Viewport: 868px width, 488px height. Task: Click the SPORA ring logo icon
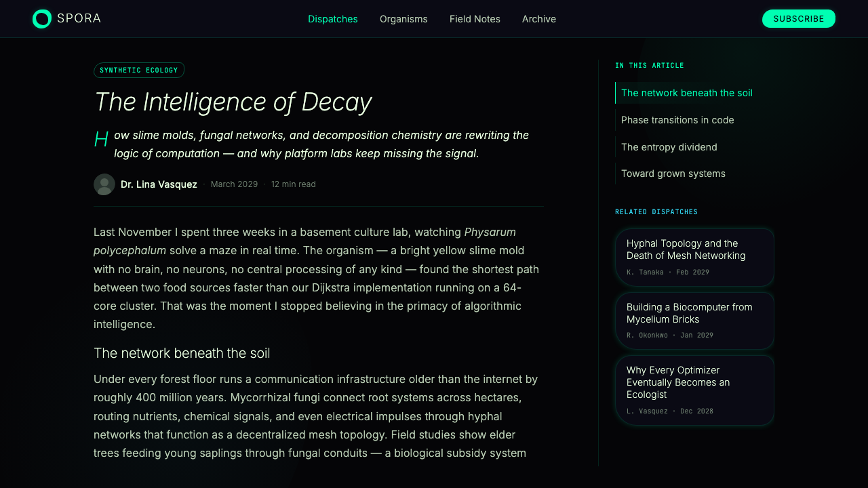pos(42,19)
